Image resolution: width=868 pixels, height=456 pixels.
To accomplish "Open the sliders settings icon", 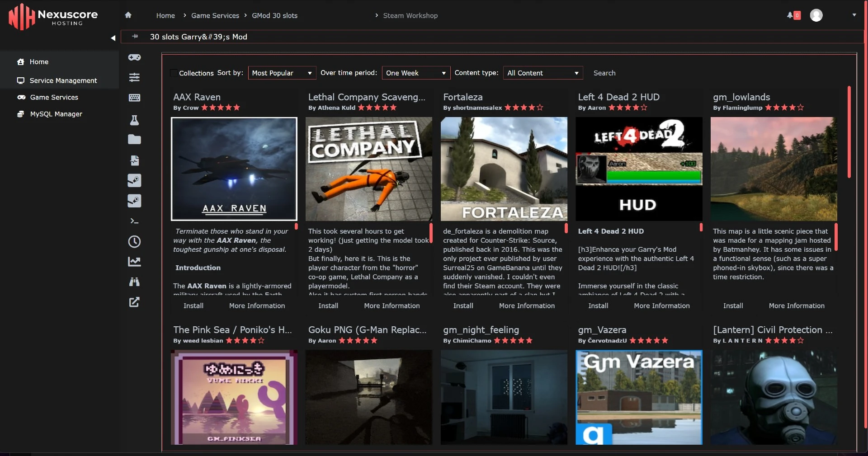I will point(134,77).
